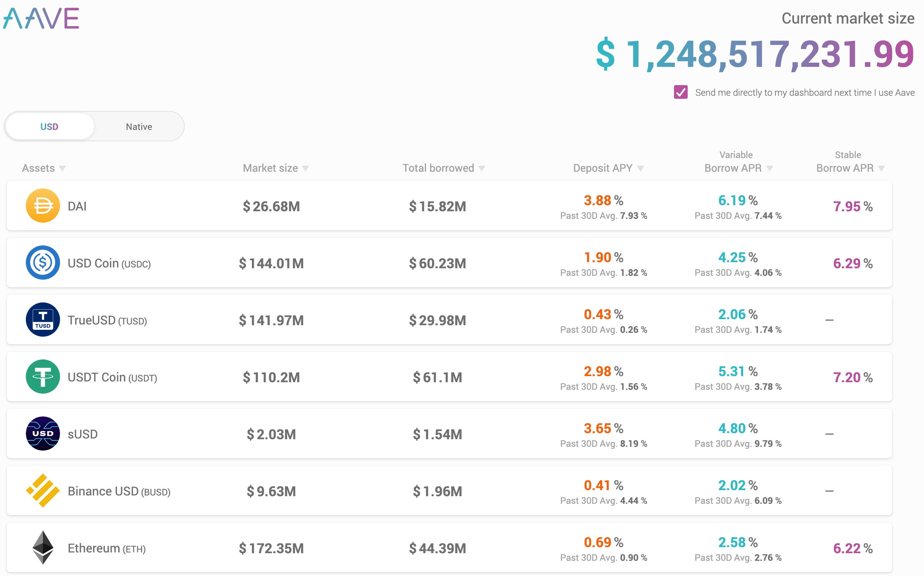Click USDC total borrowed $60.23M
The height and width of the screenshot is (576, 924).
coord(438,263)
